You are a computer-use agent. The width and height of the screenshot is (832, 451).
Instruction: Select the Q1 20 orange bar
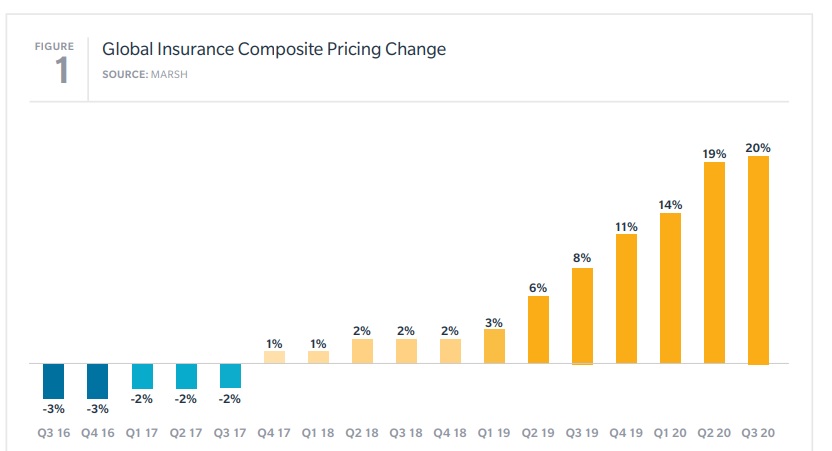tap(670, 288)
